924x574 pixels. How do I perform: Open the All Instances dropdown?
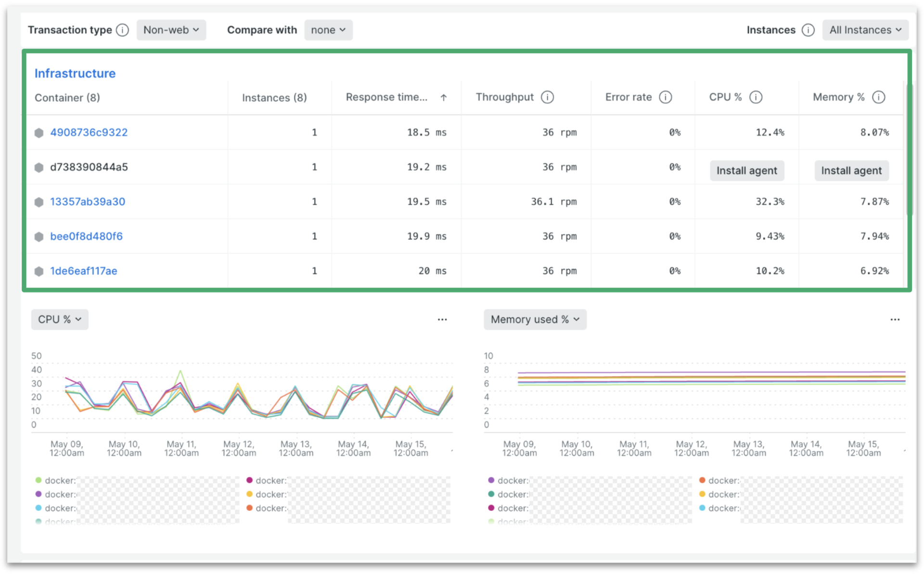865,29
